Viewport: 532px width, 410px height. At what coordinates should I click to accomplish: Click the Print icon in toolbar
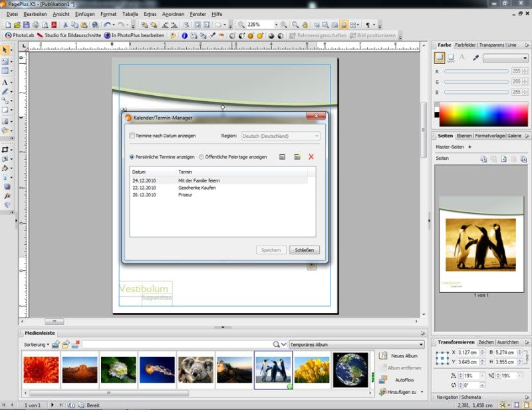pos(35,25)
